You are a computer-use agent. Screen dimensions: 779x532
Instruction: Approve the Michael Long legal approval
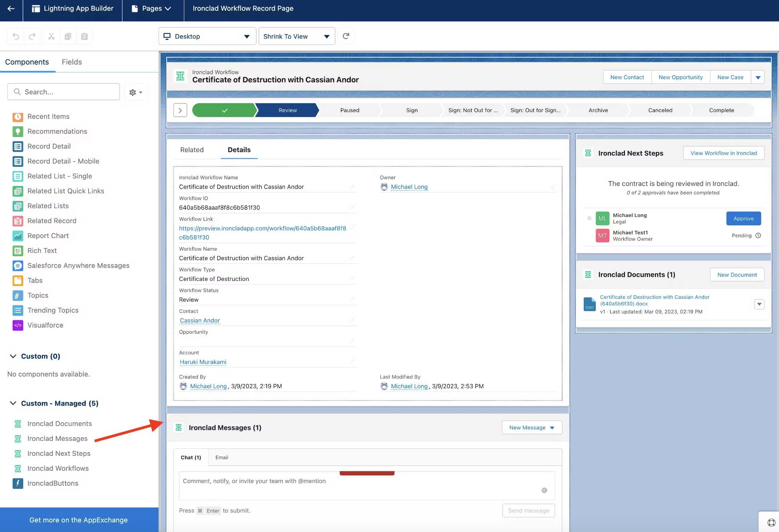[743, 219]
